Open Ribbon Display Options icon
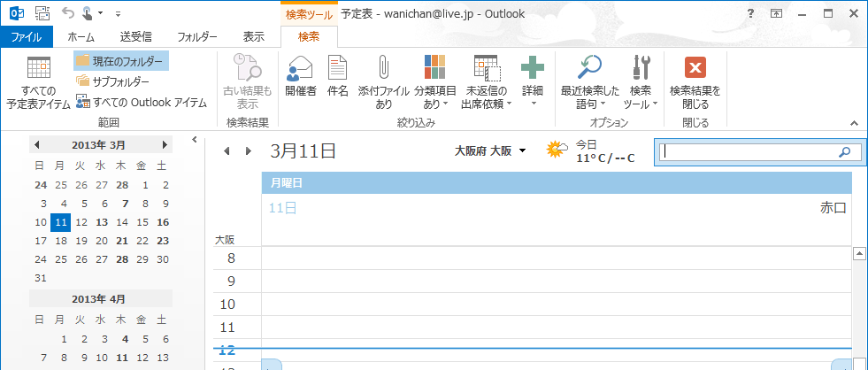Image resolution: width=868 pixels, height=370 pixels. click(776, 14)
